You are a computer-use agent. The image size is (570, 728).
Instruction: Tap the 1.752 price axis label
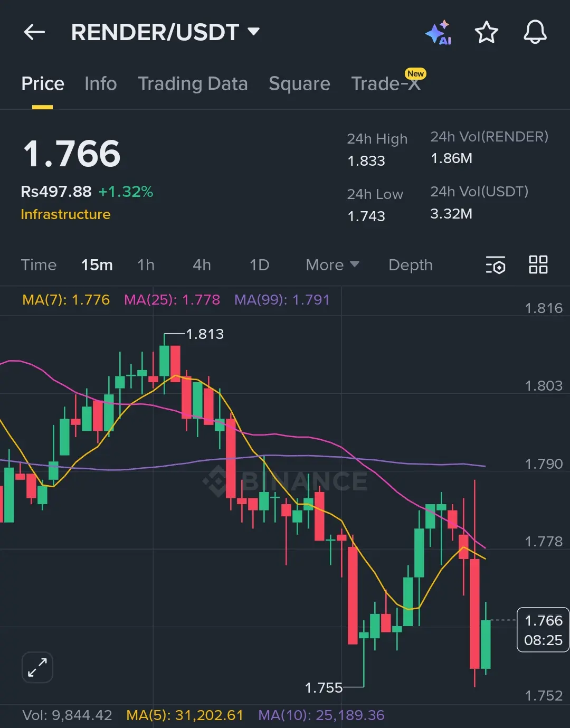click(544, 696)
